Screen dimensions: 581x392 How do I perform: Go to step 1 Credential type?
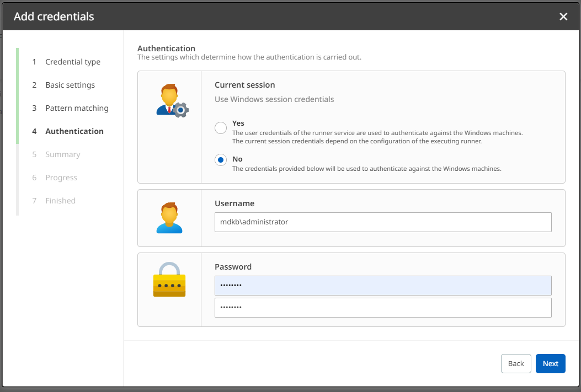coord(72,62)
